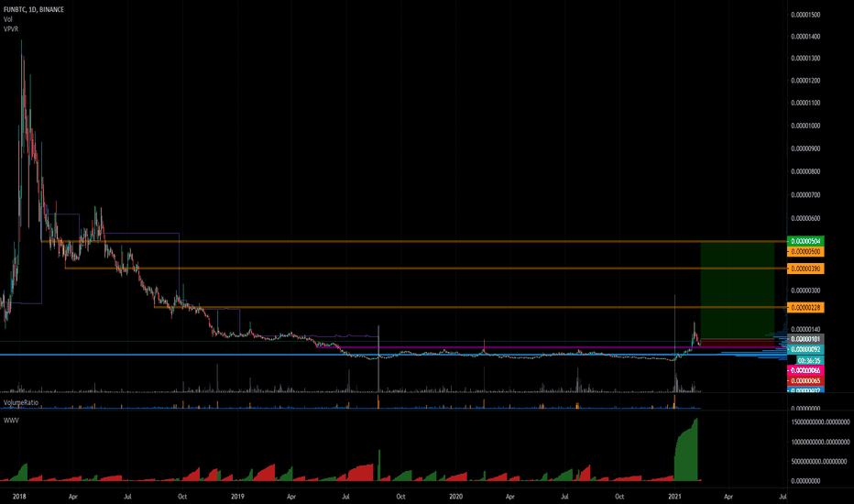Click the green 0.00000504 price tag
The width and height of the screenshot is (854, 504).
coord(805,241)
